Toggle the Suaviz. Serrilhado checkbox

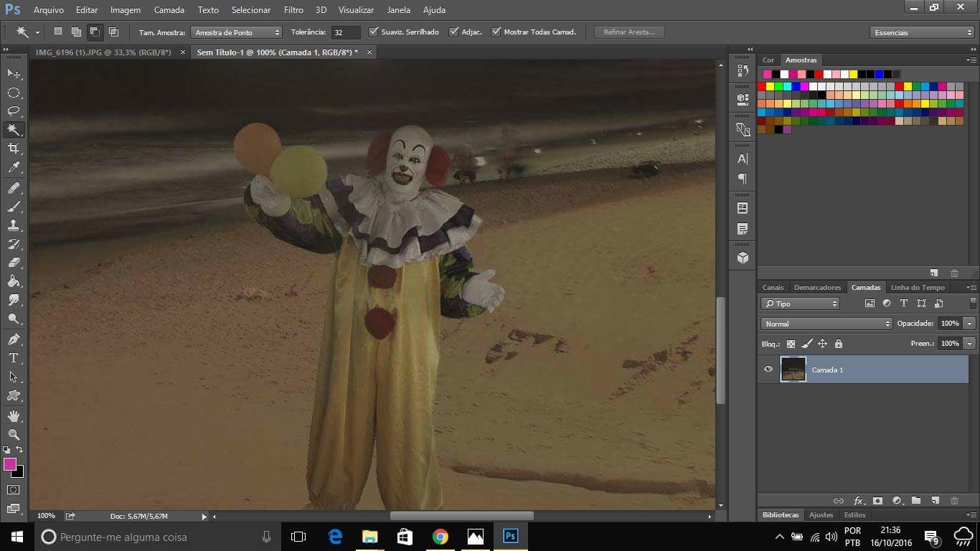373,32
